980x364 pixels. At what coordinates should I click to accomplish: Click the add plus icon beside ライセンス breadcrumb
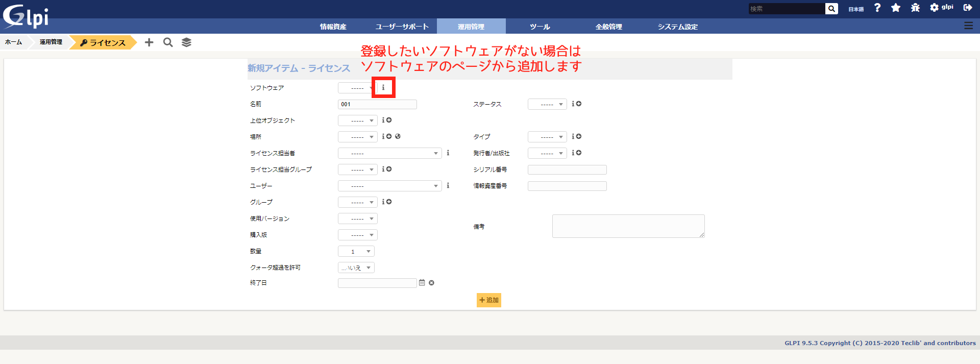pyautogui.click(x=149, y=42)
